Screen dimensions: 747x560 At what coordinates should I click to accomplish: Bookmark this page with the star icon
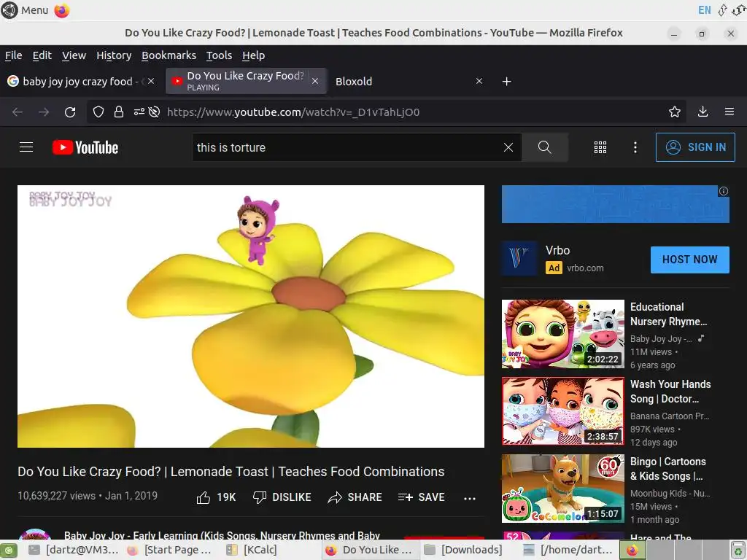click(x=675, y=112)
